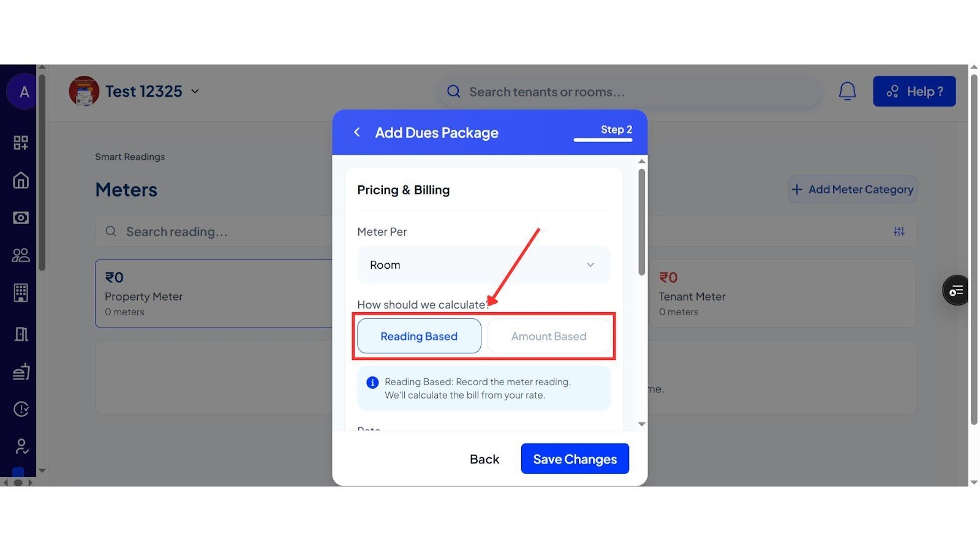Open the filter sliders icon near search
980x551 pixels.
click(x=899, y=231)
